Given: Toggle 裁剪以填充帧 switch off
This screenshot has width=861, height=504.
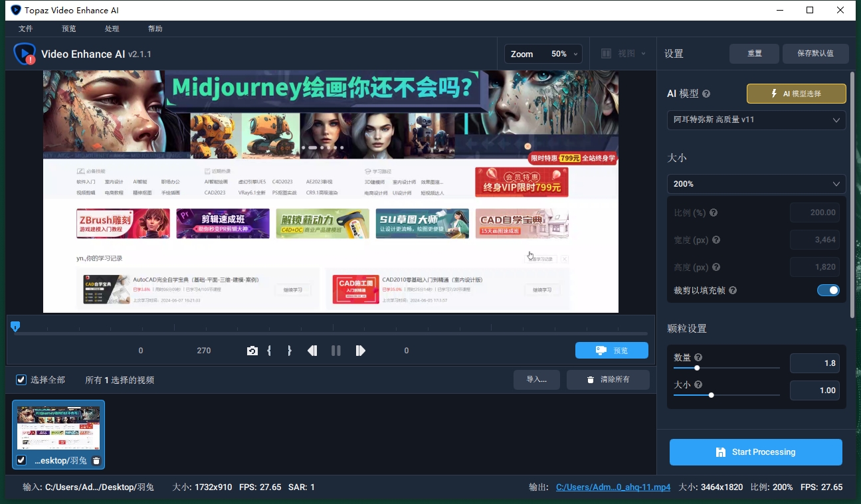Looking at the screenshot, I should tap(828, 290).
